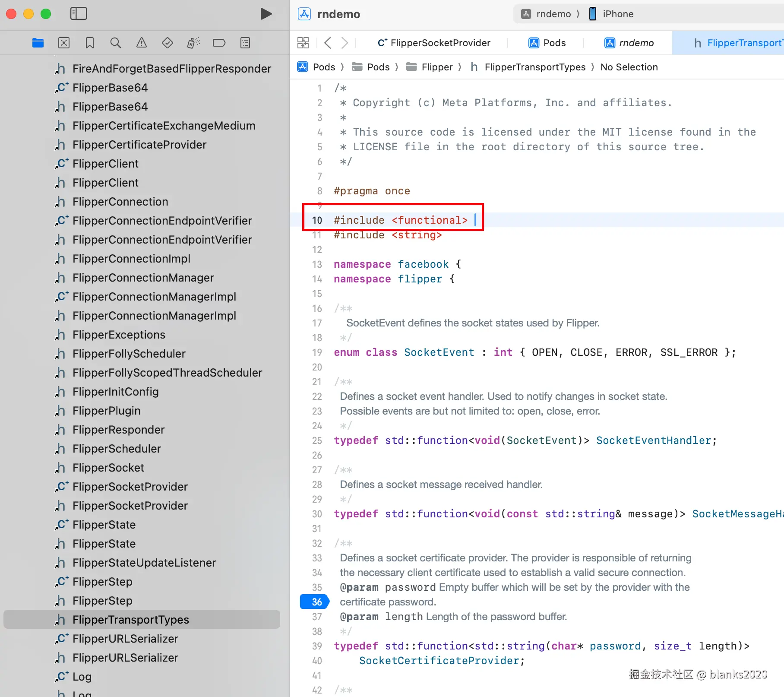Screen dimensions: 784x697
Task: Go forward in editor history
Action: [345, 43]
